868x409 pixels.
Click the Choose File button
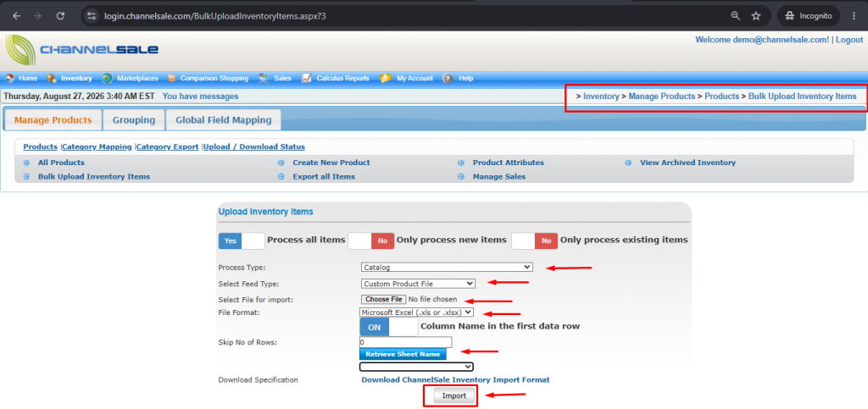383,299
